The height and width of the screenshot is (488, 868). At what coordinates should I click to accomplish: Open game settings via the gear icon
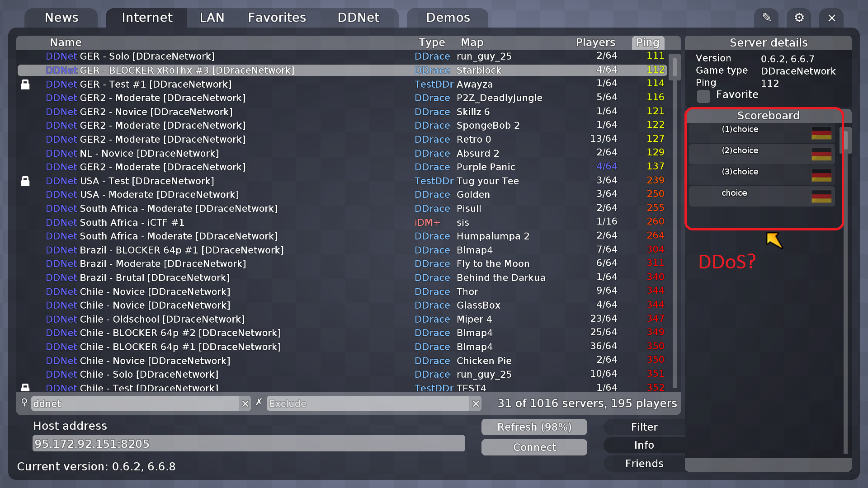click(798, 18)
